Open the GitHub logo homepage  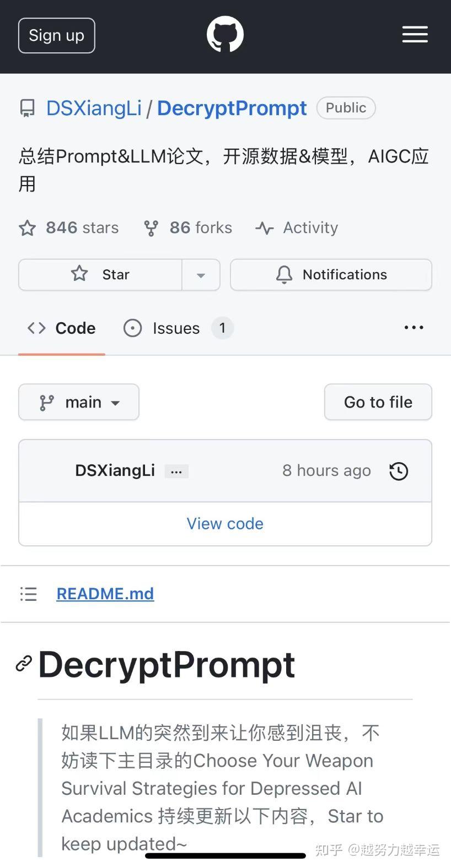[x=225, y=35]
